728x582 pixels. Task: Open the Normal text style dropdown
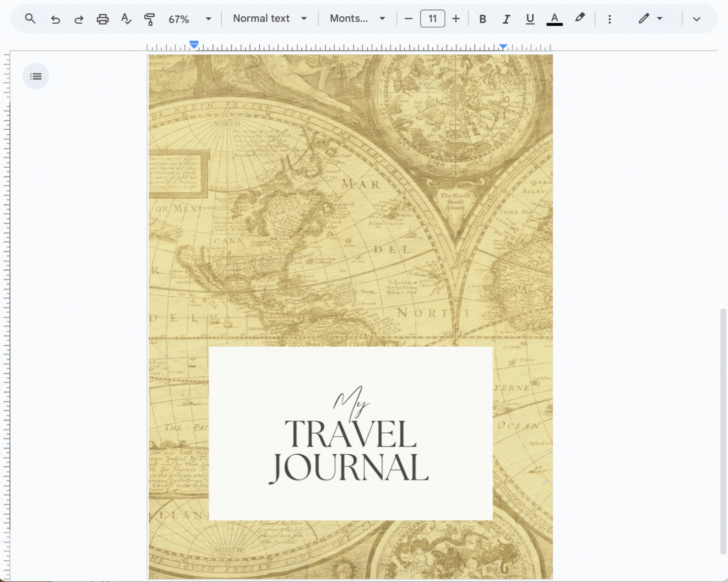coord(270,19)
